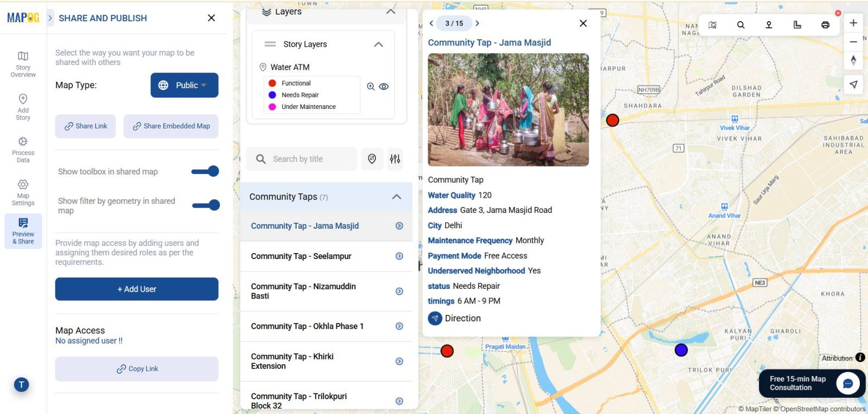
Task: Select Community Tap - Nizamuddin Basti row
Action: [326, 291]
